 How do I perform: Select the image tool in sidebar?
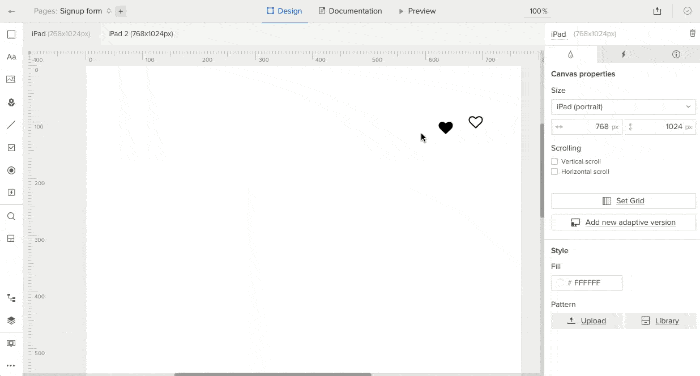click(11, 79)
